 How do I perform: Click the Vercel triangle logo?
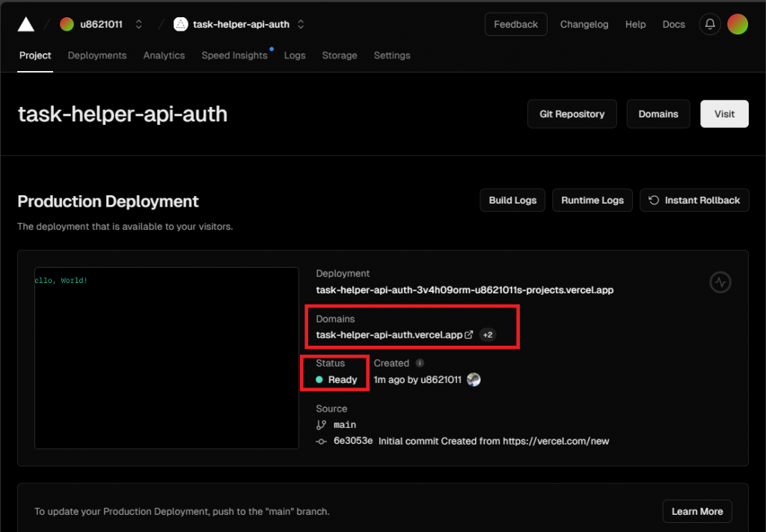26,24
